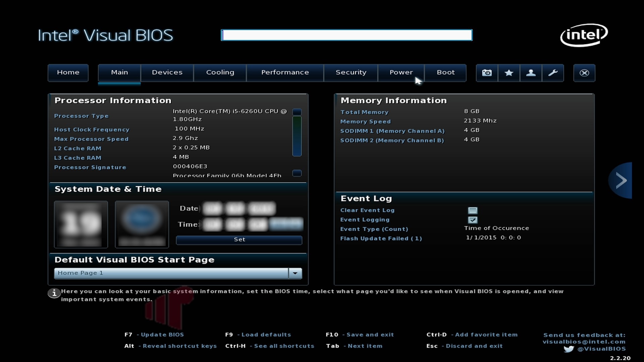Screen dimensions: 644x362
Task: Click the Host Clock Frequency label
Action: click(92, 130)
